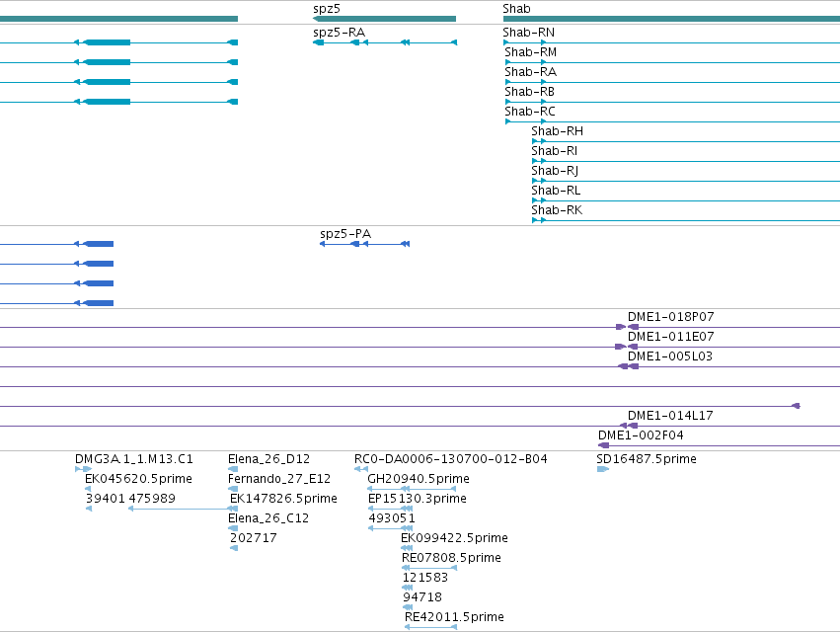Image resolution: width=840 pixels, height=632 pixels.
Task: Click the Shab-RJ transcript label
Action: (555, 171)
